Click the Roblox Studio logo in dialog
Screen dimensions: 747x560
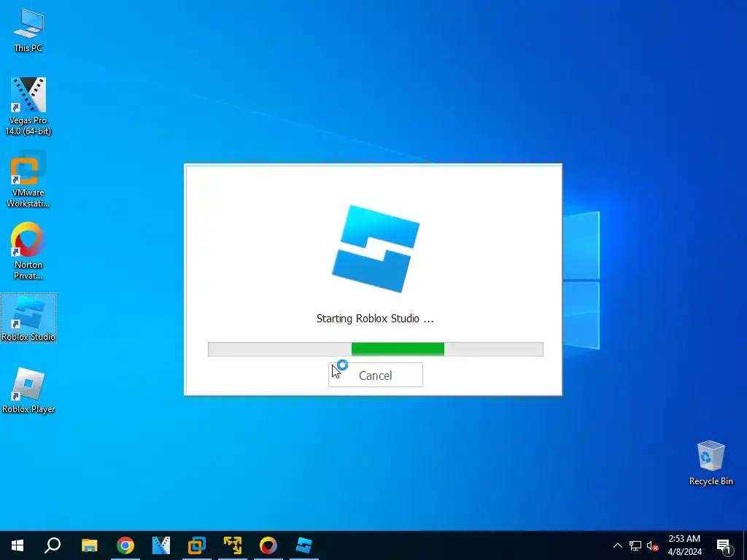pos(376,249)
